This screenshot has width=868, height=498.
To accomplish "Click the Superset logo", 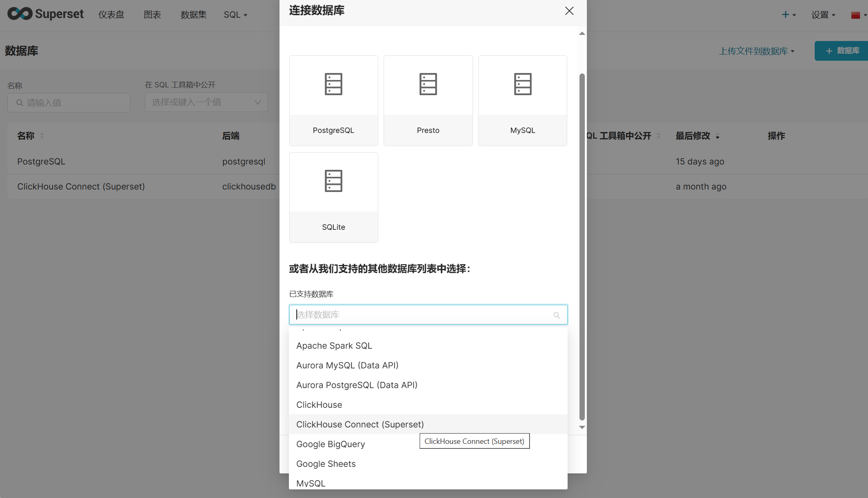I will [45, 14].
